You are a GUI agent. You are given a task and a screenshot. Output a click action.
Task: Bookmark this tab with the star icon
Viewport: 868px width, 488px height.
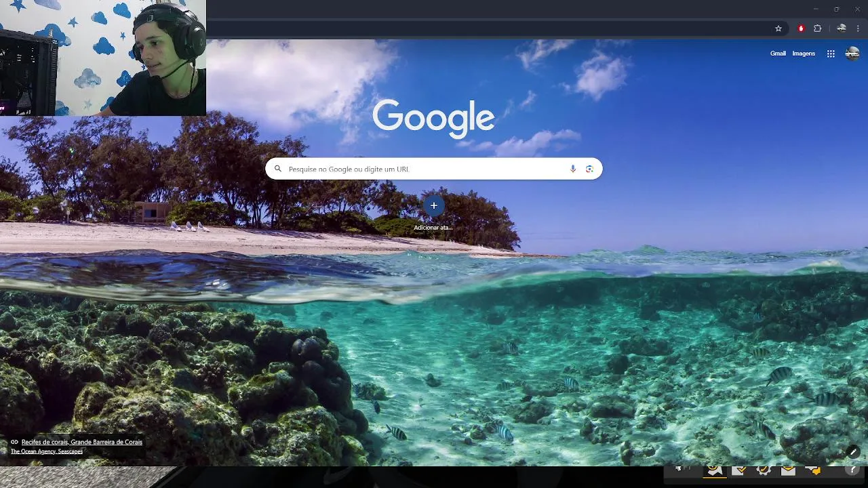(778, 28)
